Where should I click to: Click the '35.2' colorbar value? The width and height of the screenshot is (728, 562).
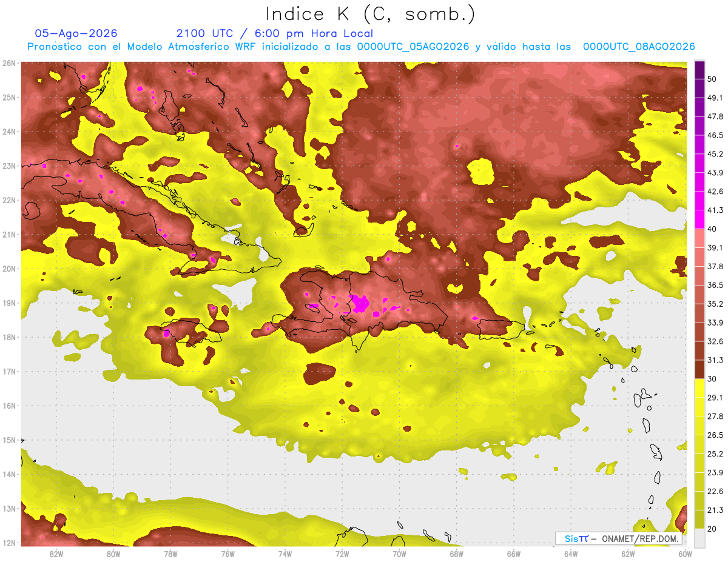click(x=715, y=304)
